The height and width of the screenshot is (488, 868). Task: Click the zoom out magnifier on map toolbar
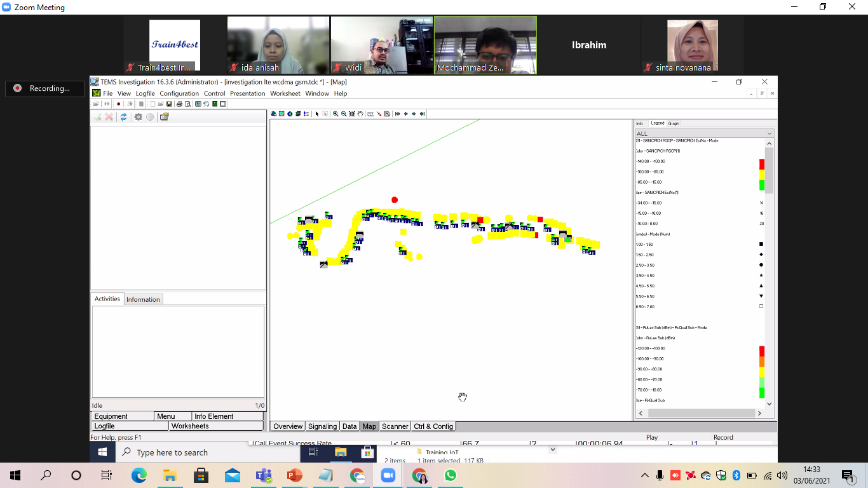tap(344, 114)
